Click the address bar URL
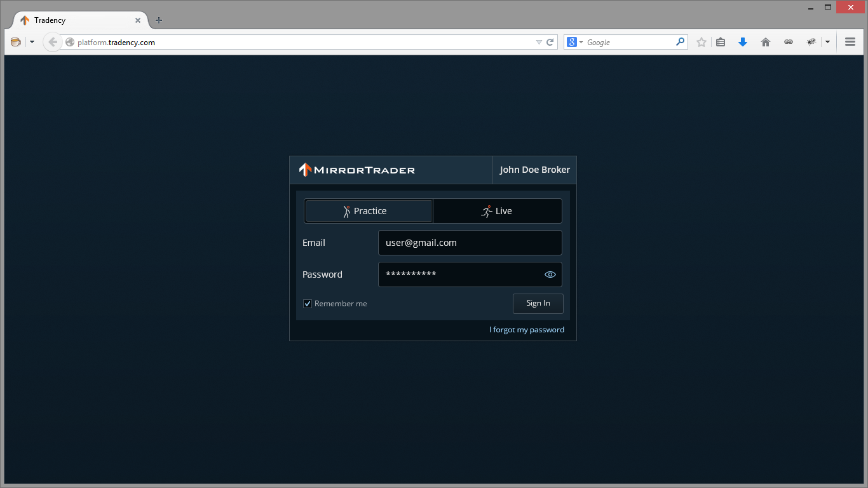Viewport: 868px width, 488px height. click(x=116, y=43)
